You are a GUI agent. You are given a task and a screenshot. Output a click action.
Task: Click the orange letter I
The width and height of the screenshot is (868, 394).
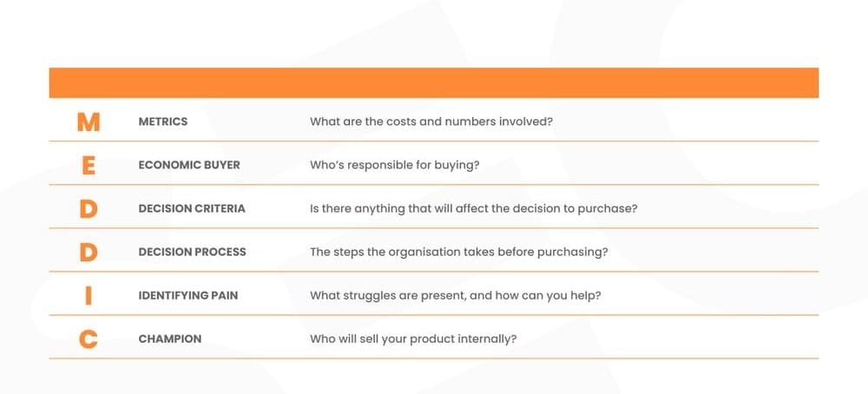[x=88, y=295]
